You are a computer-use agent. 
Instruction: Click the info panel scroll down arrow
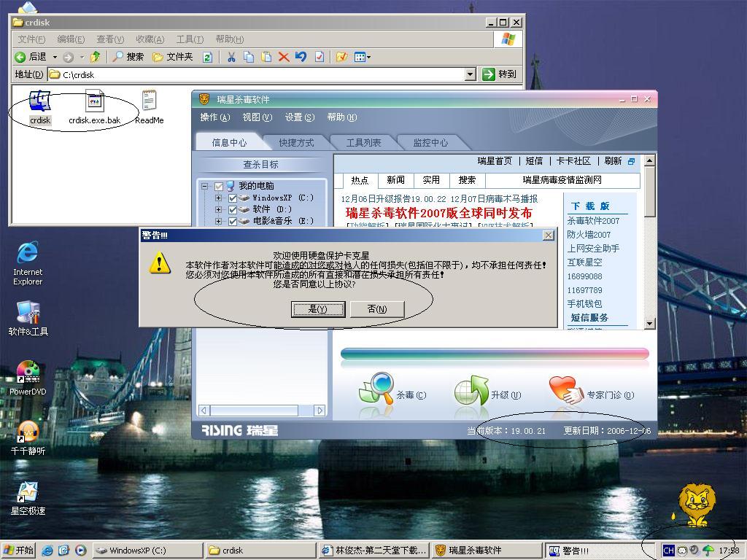point(649,323)
